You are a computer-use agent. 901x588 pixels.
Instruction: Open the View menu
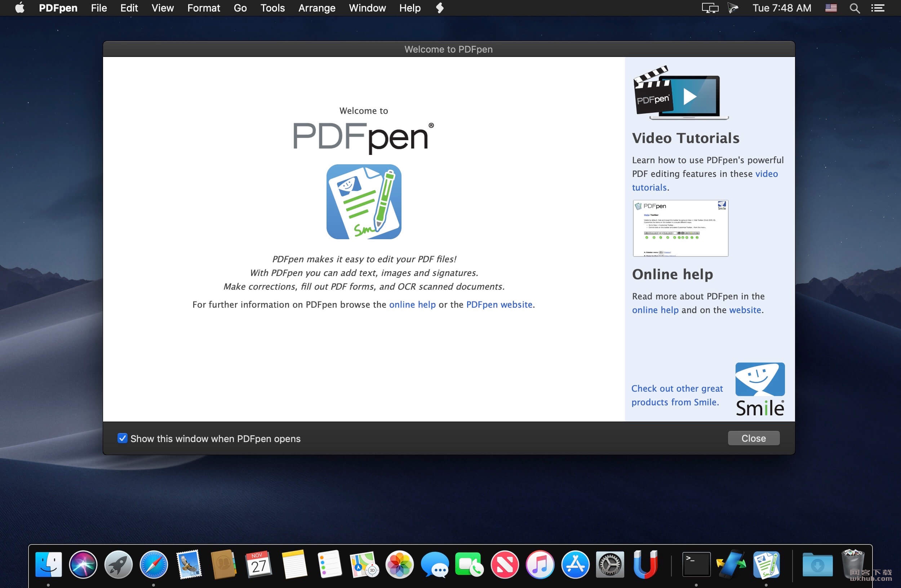(163, 8)
